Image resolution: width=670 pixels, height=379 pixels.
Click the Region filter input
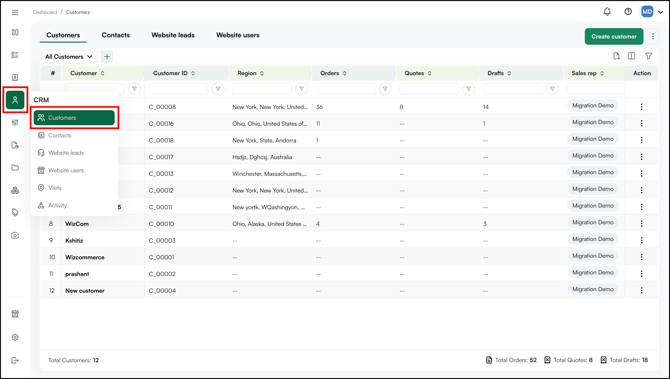pyautogui.click(x=262, y=88)
